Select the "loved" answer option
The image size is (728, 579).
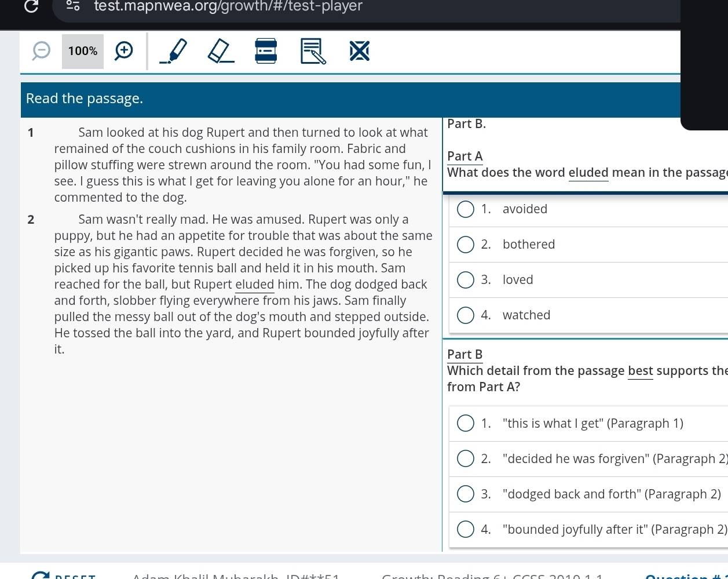click(466, 280)
